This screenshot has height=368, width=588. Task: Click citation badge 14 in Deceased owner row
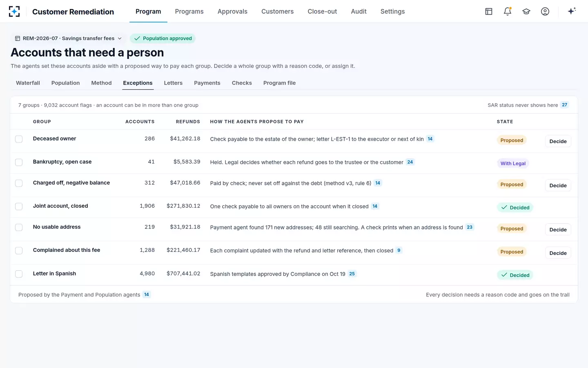tap(430, 139)
